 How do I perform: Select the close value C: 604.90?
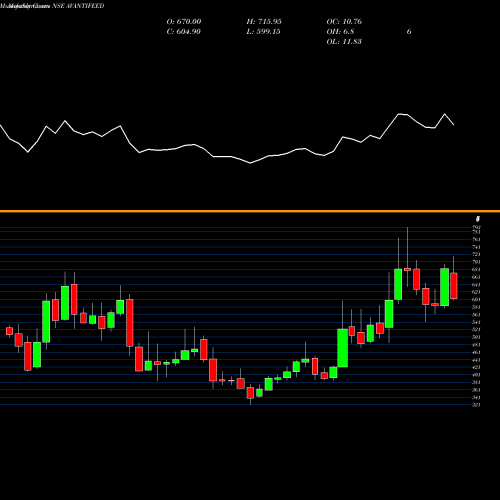click(184, 32)
